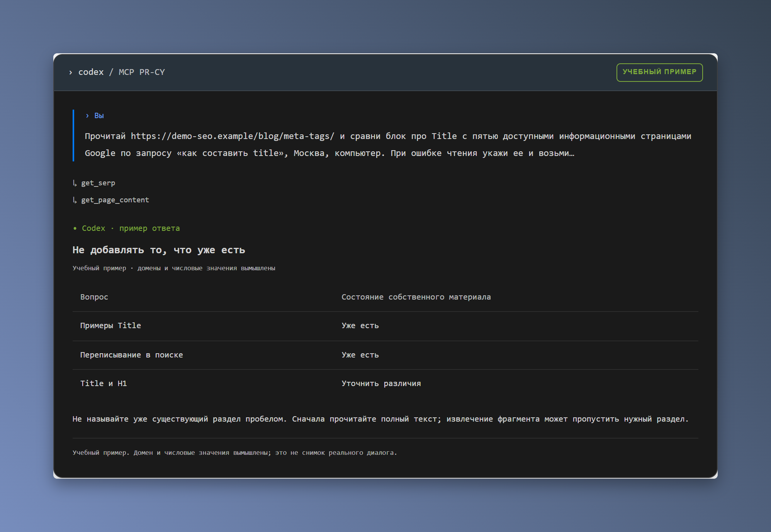
Task: Click the subtitle about домены и числовые значения
Action: click(174, 268)
